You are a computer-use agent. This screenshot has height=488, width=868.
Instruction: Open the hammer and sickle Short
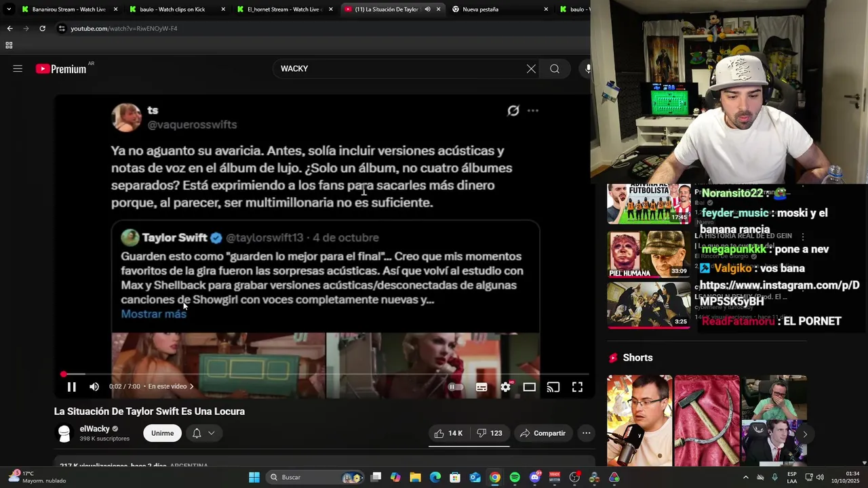[x=707, y=421]
